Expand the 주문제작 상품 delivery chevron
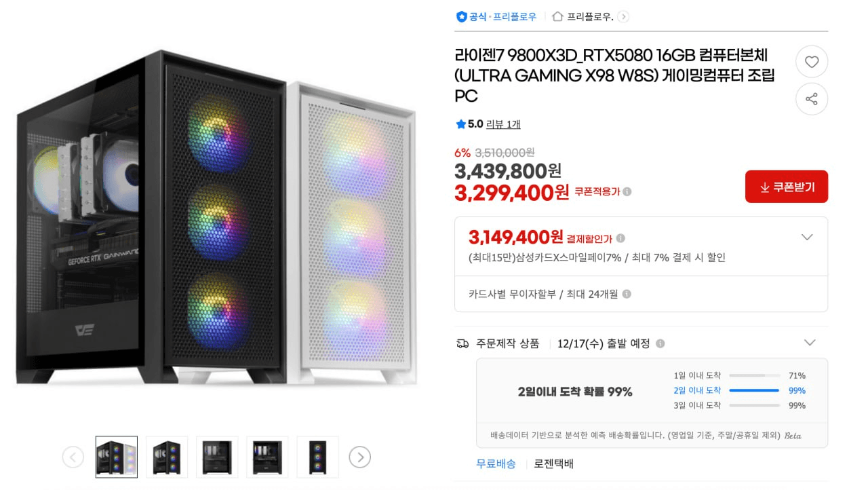The width and height of the screenshot is (868, 490). tap(809, 343)
